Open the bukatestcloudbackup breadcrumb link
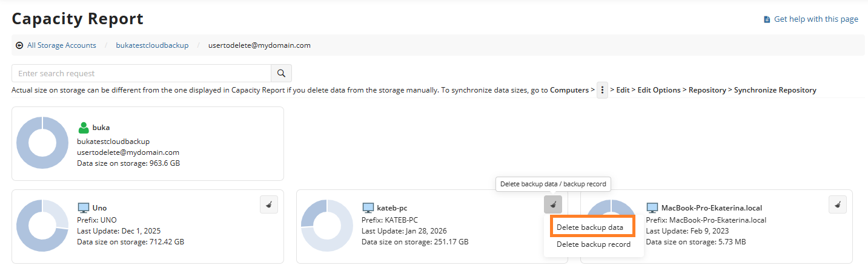 point(152,45)
